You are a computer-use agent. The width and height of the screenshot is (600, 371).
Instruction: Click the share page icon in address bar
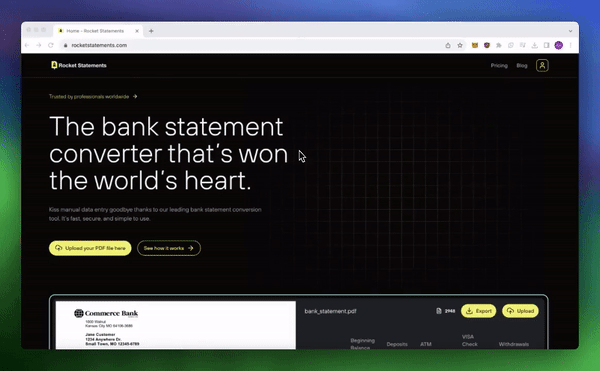pyautogui.click(x=448, y=45)
